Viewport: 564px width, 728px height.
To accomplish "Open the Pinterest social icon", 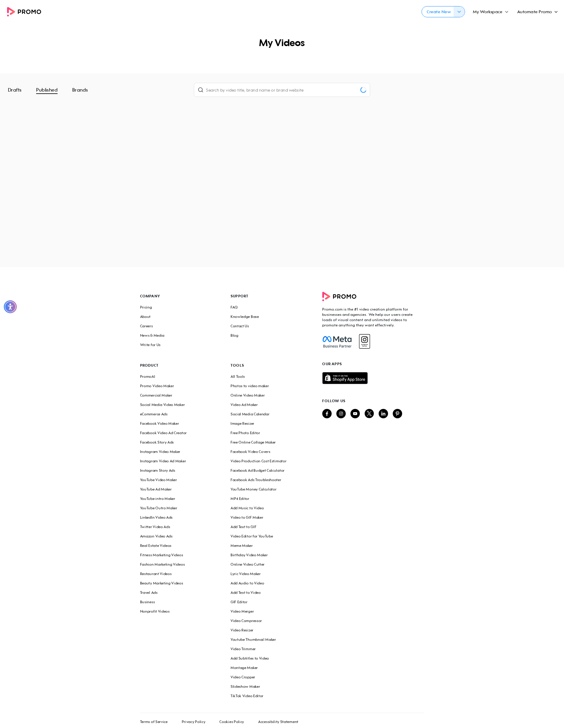I will click(397, 414).
